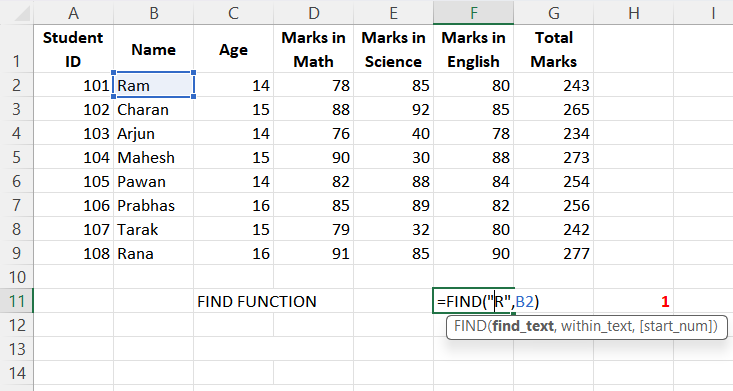Click total marks value 277
733x391 pixels.
click(553, 253)
